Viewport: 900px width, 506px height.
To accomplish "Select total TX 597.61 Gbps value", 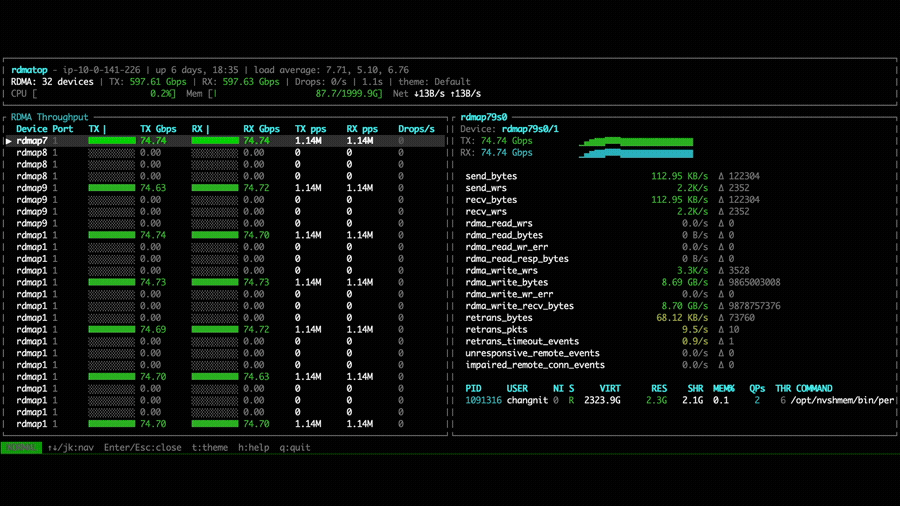I will [x=158, y=82].
